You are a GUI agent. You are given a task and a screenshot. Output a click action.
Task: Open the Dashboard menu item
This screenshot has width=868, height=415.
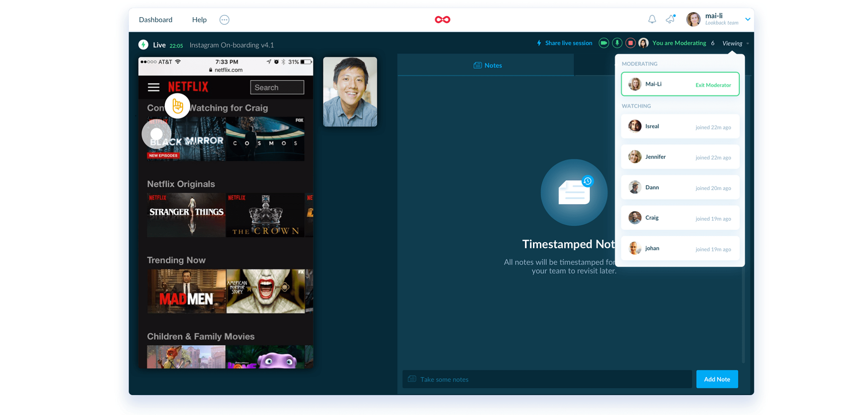[156, 20]
